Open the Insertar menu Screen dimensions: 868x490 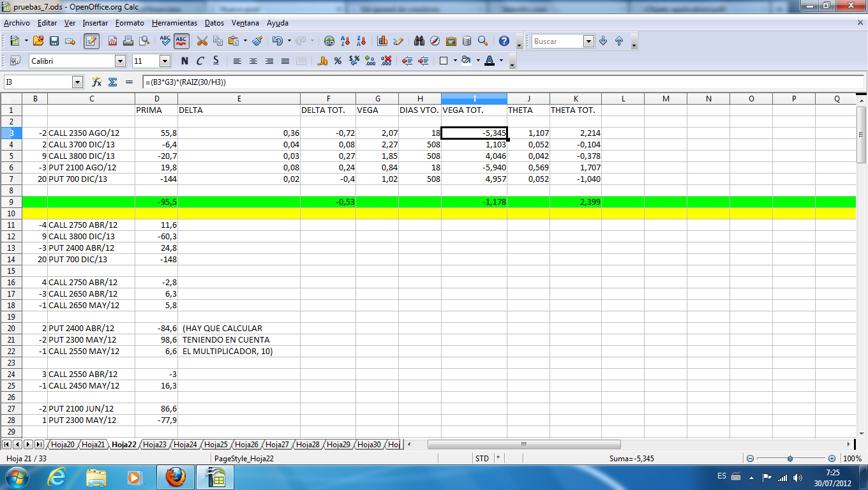(95, 22)
